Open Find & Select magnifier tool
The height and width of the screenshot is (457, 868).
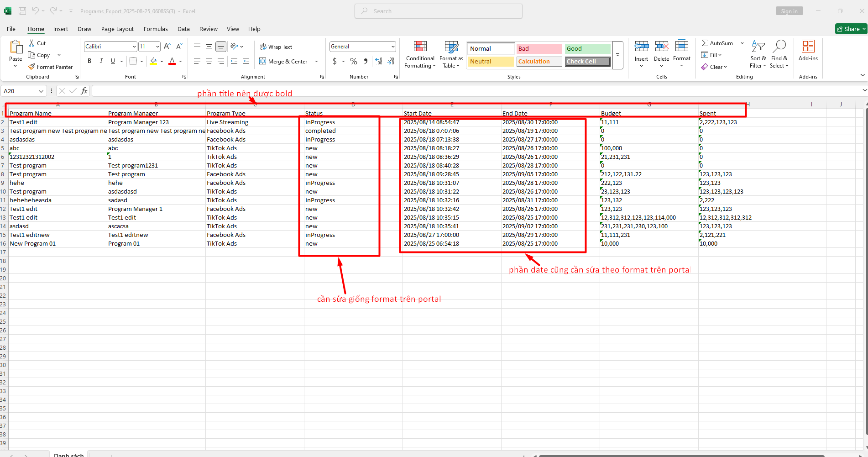coord(779,47)
